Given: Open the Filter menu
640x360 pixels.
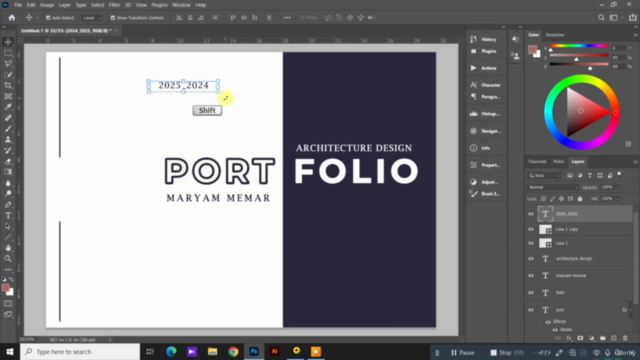Looking at the screenshot, I should click(114, 5).
